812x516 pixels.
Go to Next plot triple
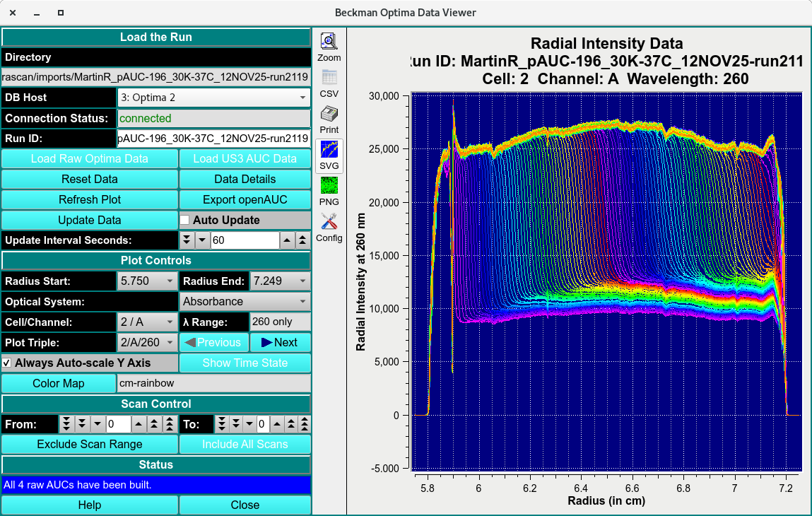coord(280,342)
